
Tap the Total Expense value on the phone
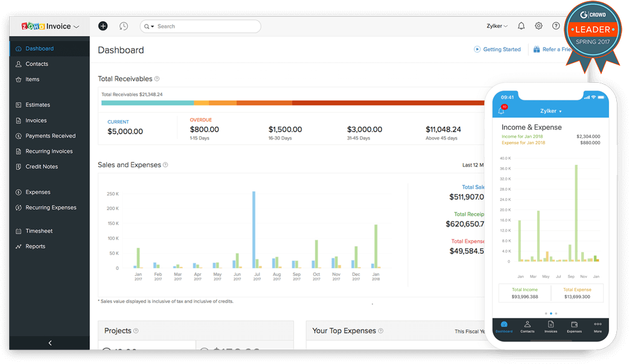click(x=577, y=297)
